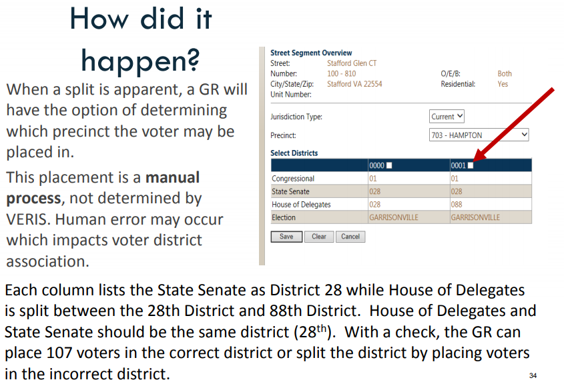Screen dimensions: 564x392
Task: Click the Save button
Action: click(286, 237)
